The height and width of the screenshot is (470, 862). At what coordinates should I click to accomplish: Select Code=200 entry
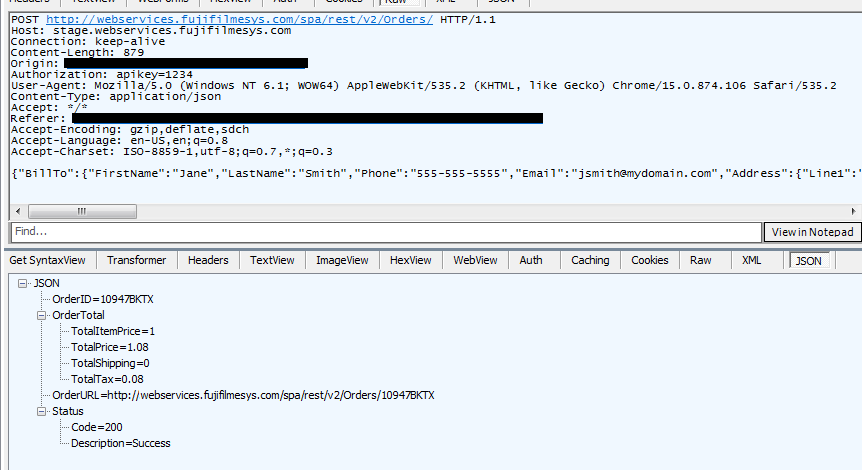click(x=97, y=427)
